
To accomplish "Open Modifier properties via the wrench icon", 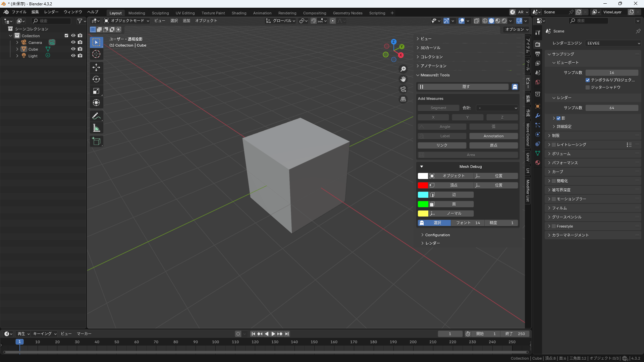I will pyautogui.click(x=538, y=116).
